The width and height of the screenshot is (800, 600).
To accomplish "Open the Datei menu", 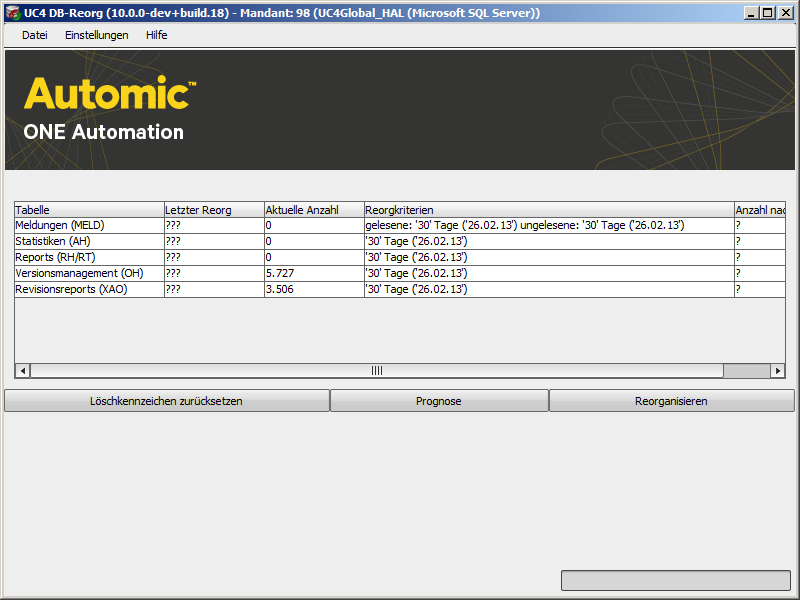I will 34,35.
